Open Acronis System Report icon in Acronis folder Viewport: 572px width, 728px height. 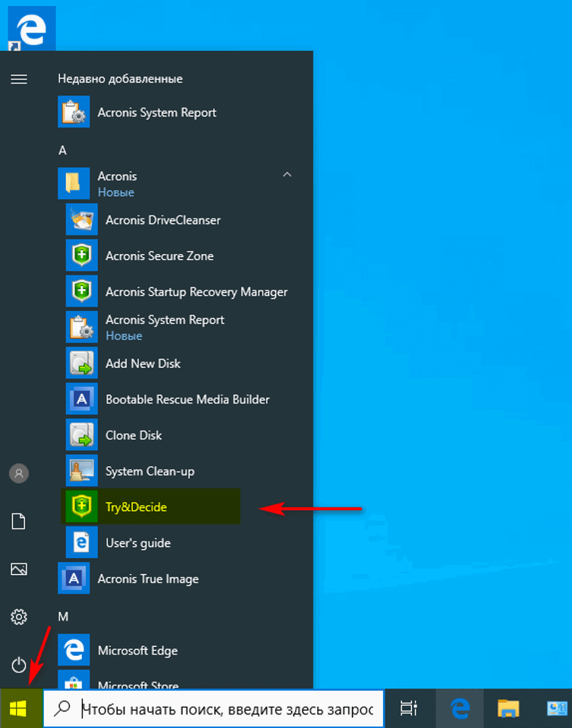[x=82, y=327]
